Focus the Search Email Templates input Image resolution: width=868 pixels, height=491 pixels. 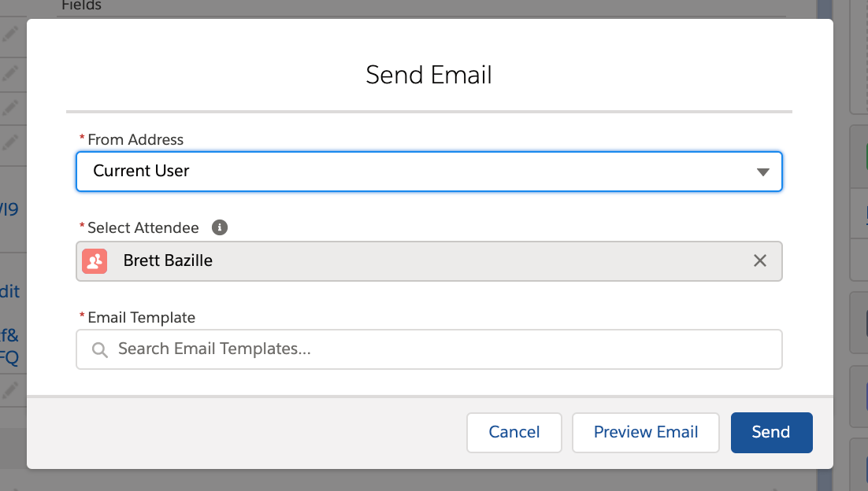tap(429, 349)
